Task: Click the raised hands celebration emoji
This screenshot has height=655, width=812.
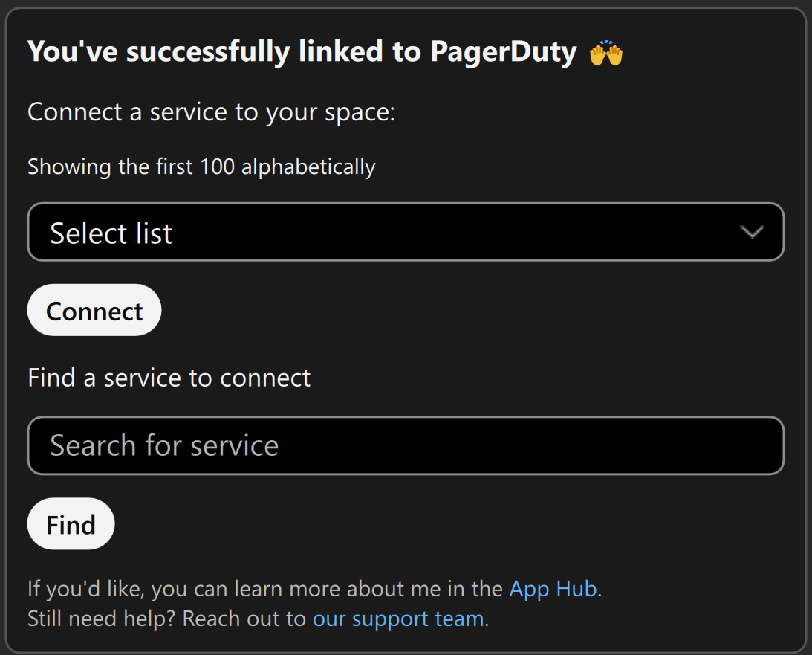Action: pos(606,53)
